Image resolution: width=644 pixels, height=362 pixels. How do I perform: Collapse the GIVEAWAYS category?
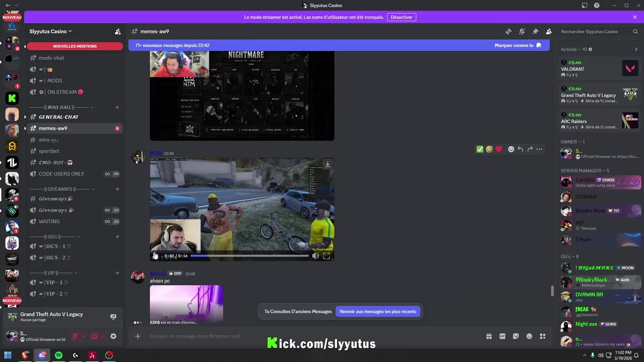(x=62, y=189)
